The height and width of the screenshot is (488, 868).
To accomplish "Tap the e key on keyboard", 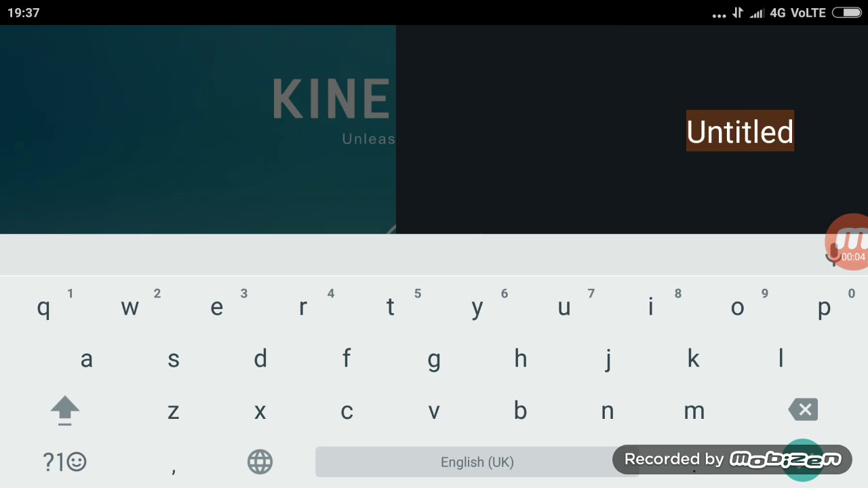I will pos(217,307).
